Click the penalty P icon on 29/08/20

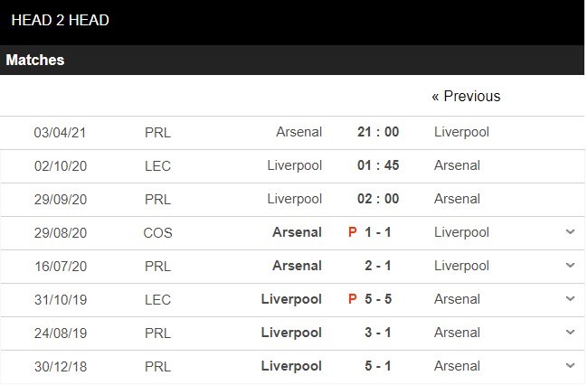352,232
